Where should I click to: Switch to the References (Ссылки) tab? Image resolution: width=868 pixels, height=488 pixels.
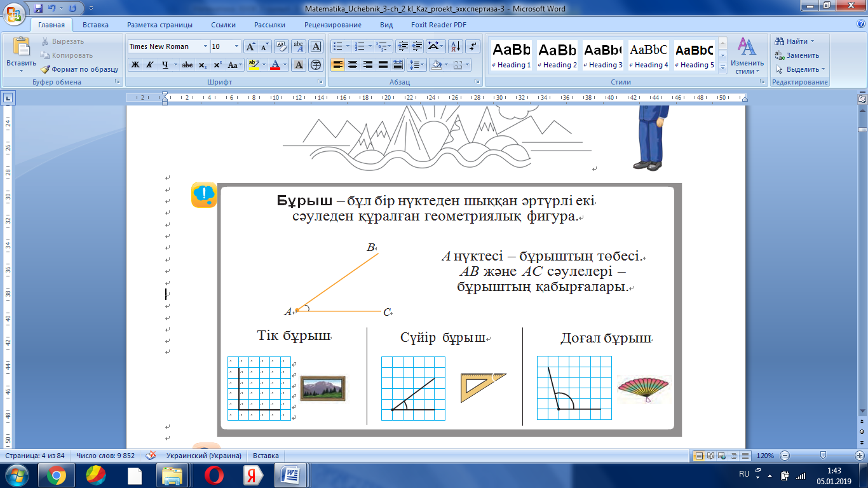point(224,25)
